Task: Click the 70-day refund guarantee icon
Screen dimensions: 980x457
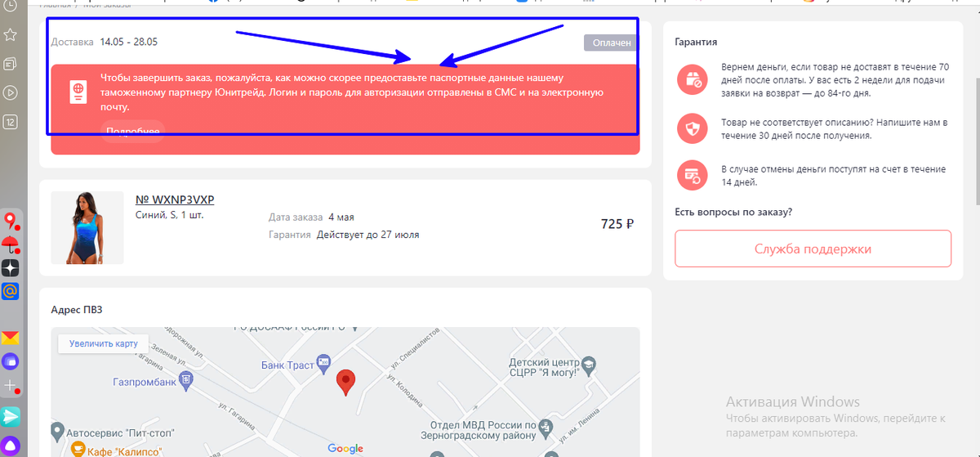Action: point(693,79)
